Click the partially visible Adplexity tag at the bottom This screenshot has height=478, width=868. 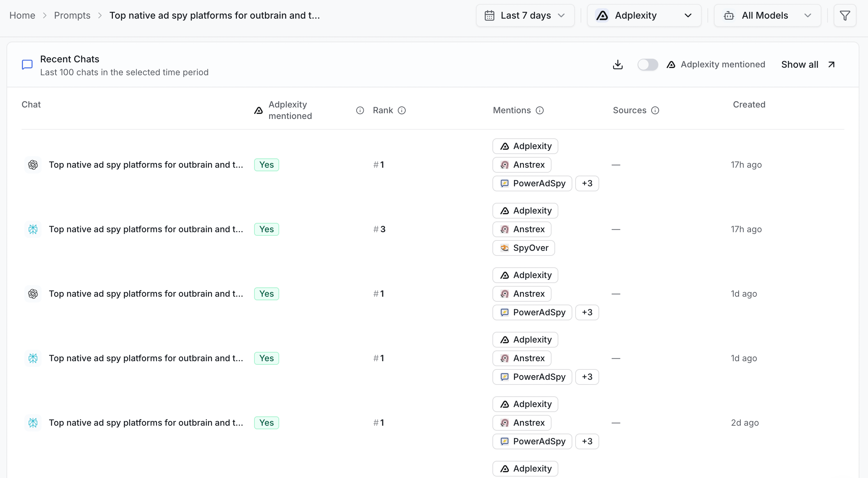pyautogui.click(x=525, y=469)
